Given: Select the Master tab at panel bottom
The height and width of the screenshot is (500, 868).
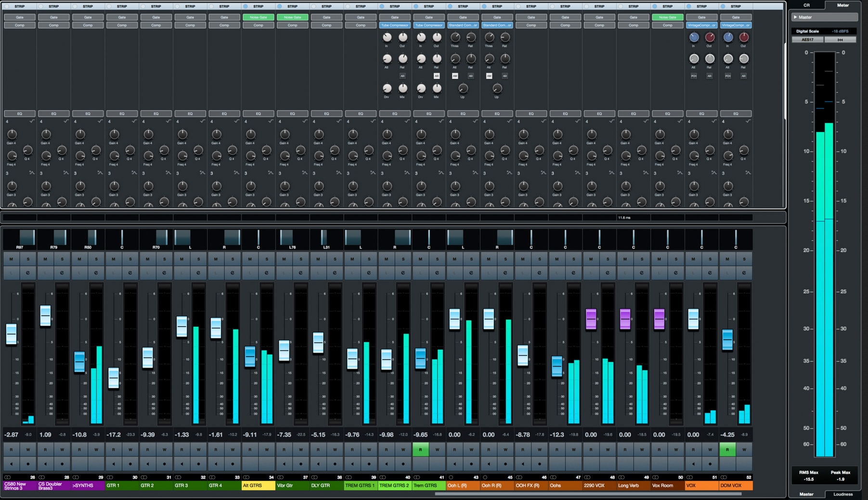Looking at the screenshot, I should [x=806, y=494].
